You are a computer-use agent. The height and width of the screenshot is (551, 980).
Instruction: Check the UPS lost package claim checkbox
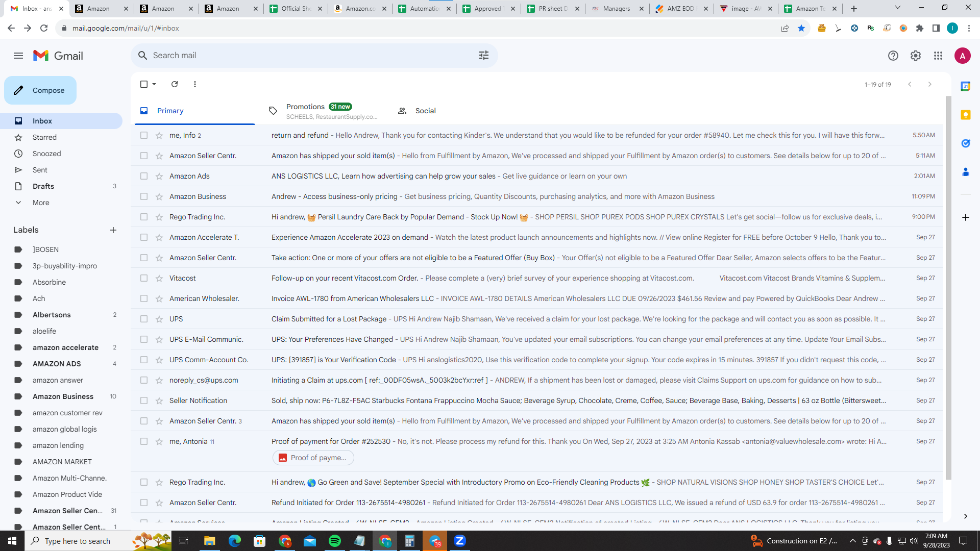144,319
